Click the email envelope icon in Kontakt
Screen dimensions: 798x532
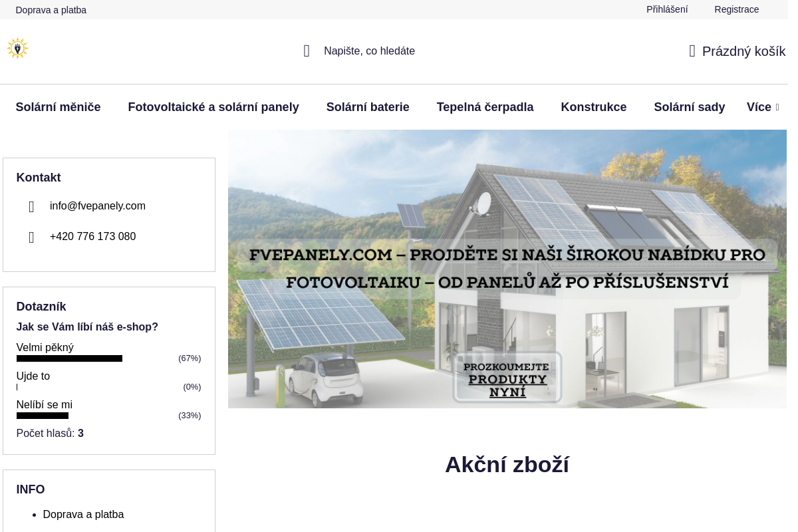point(31,206)
